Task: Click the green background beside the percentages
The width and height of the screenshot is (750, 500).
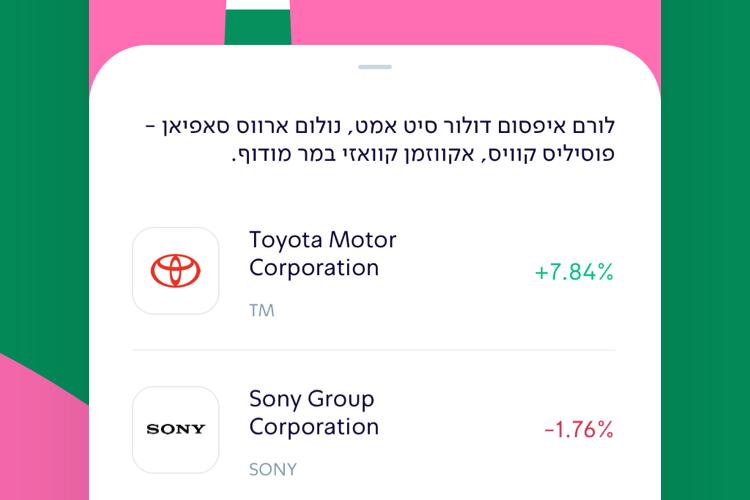Action: tap(706, 250)
